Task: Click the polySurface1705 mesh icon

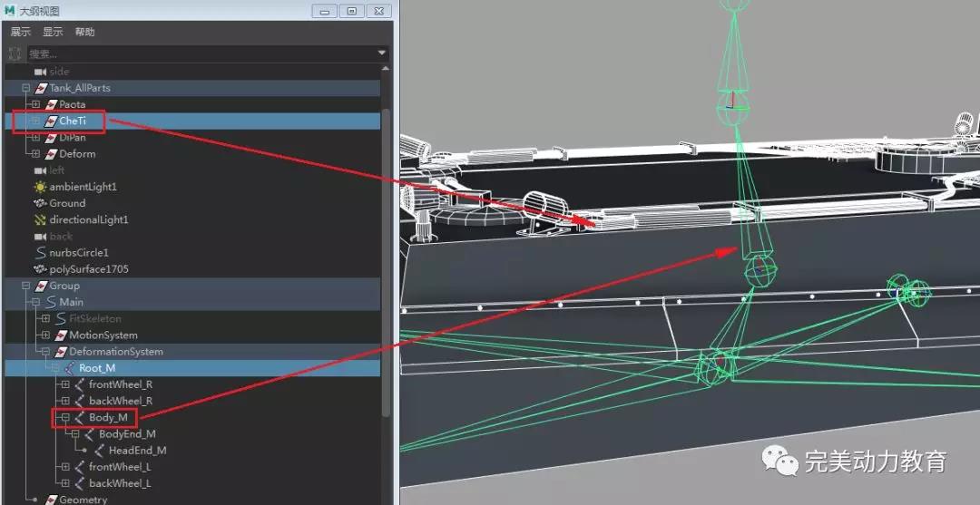Action: point(40,269)
